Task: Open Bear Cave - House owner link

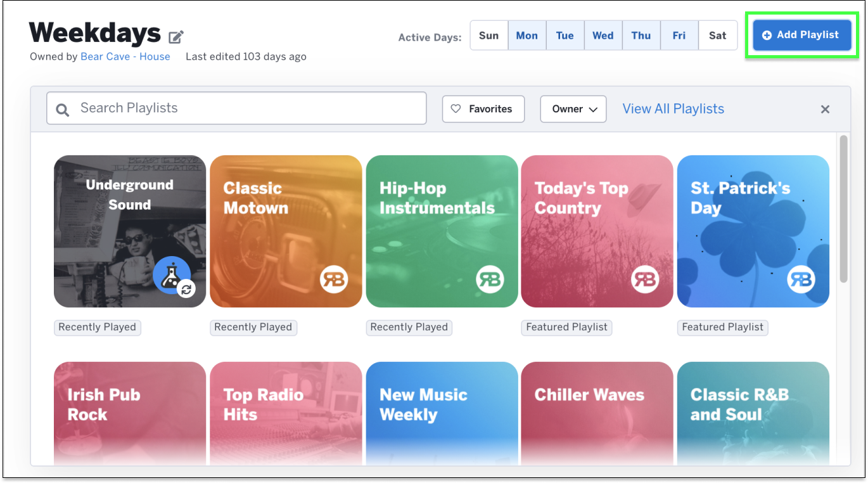Action: [125, 56]
